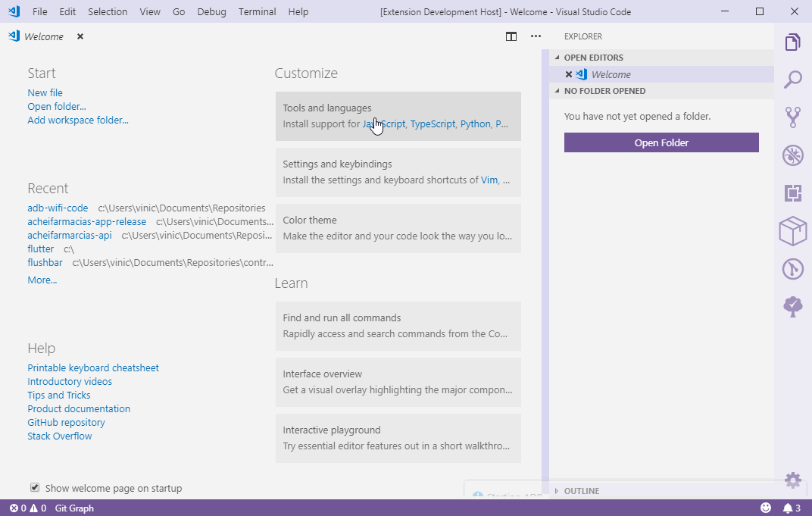Open the editor more actions ellipsis
The height and width of the screenshot is (516, 812).
(536, 36)
